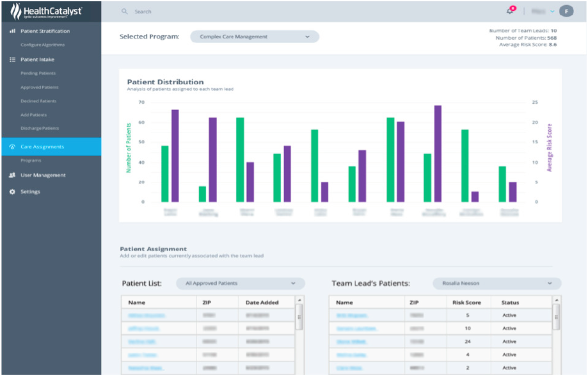
Task: Click Active status in risk score 10 row
Action: click(509, 328)
